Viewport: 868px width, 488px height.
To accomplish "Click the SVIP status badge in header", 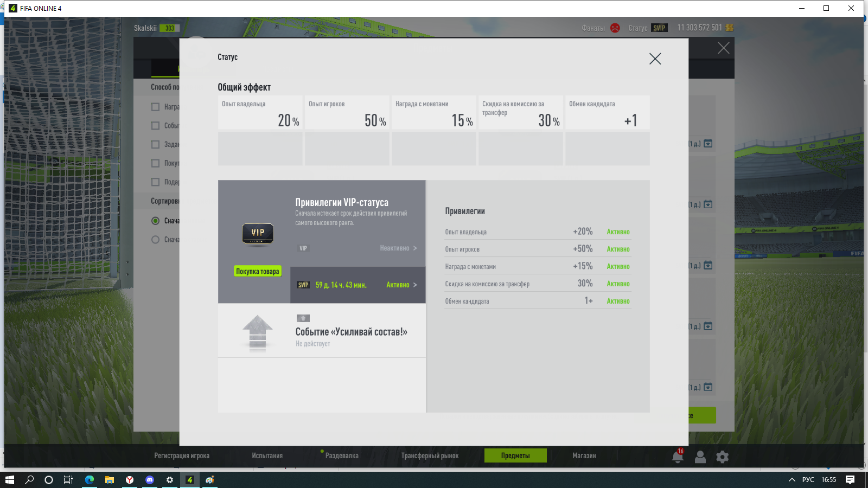I will coord(659,28).
